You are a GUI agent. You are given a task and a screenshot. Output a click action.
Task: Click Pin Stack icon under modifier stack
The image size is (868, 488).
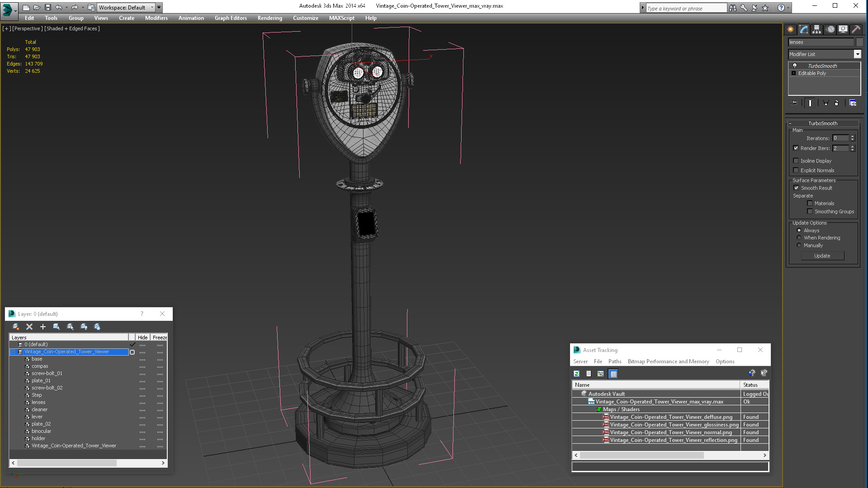(x=794, y=103)
